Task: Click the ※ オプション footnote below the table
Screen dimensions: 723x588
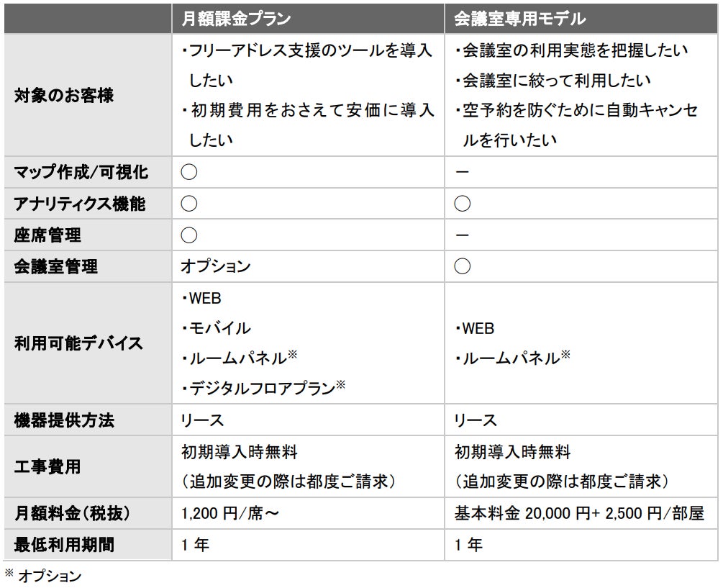Action: 43,576
